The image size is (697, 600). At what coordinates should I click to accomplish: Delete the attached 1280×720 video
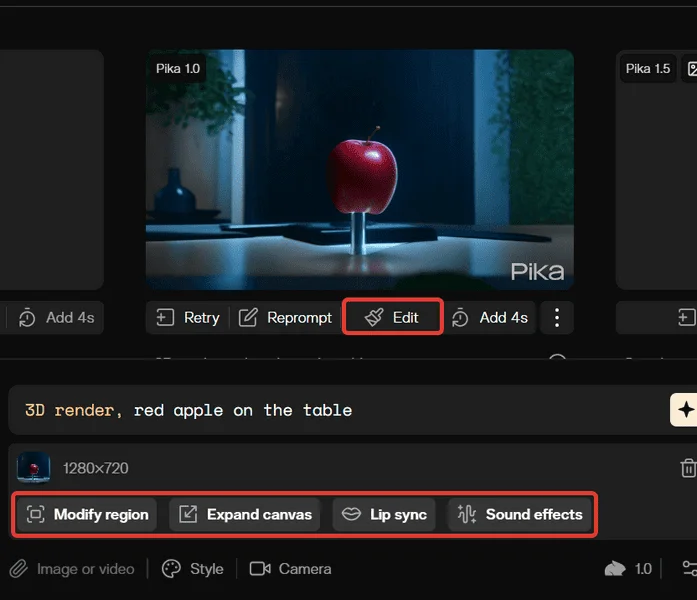click(x=688, y=468)
